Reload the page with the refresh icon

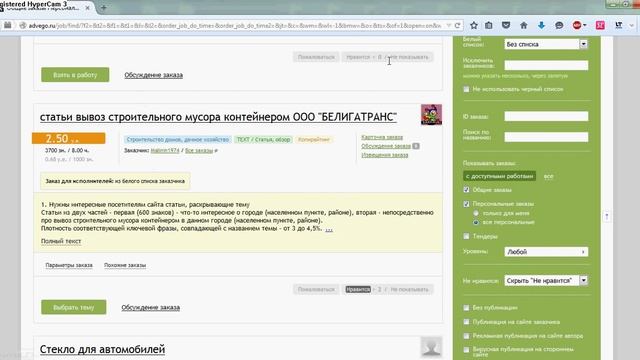click(458, 25)
